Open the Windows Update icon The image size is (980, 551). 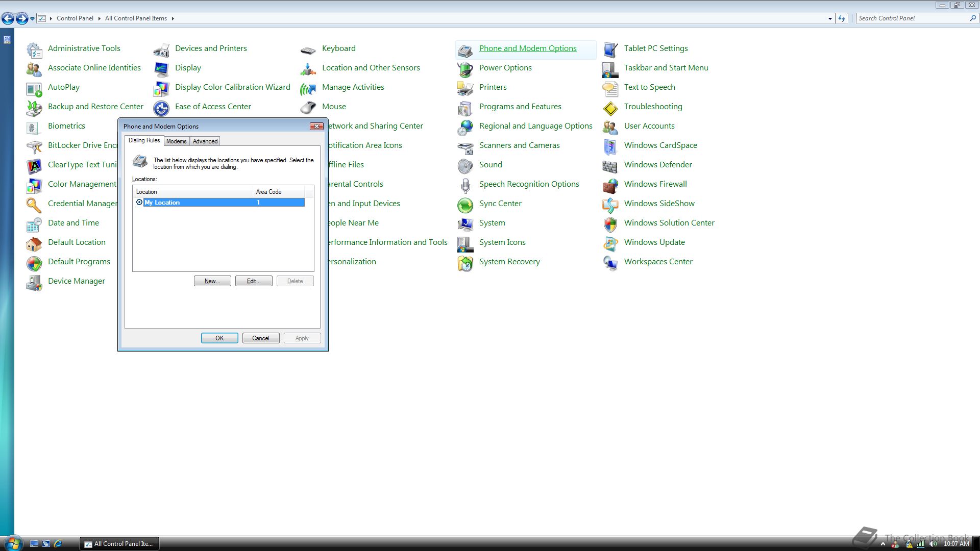coord(610,244)
